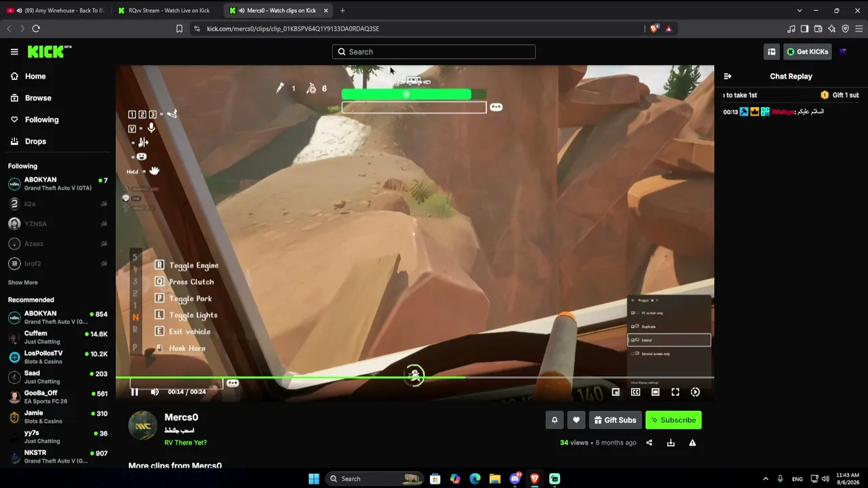This screenshot has height=488, width=868.
Task: Open Leo AI assistant icon
Action: pyautogui.click(x=831, y=28)
